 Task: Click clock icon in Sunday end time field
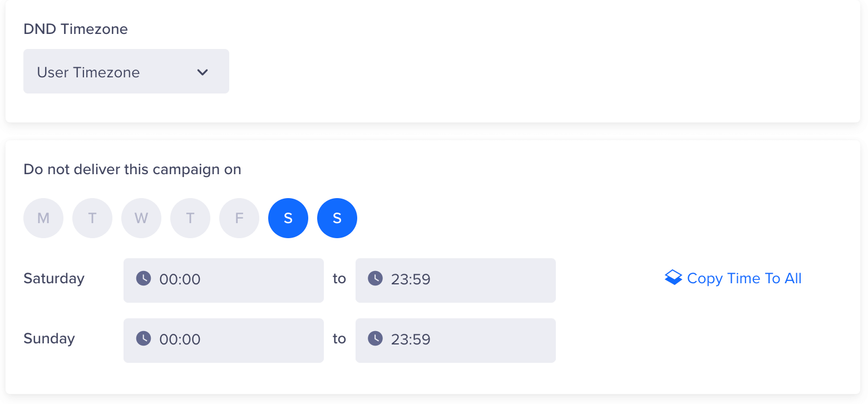376,338
